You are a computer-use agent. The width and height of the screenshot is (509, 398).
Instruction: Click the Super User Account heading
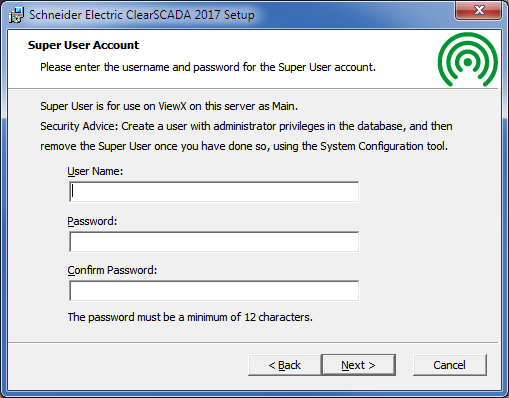[83, 45]
